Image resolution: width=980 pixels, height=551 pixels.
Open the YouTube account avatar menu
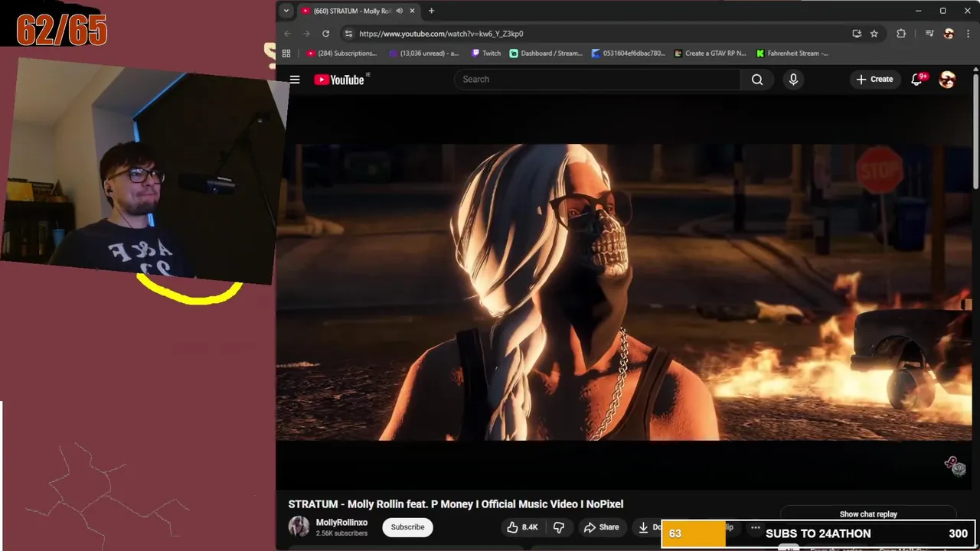(x=947, y=80)
